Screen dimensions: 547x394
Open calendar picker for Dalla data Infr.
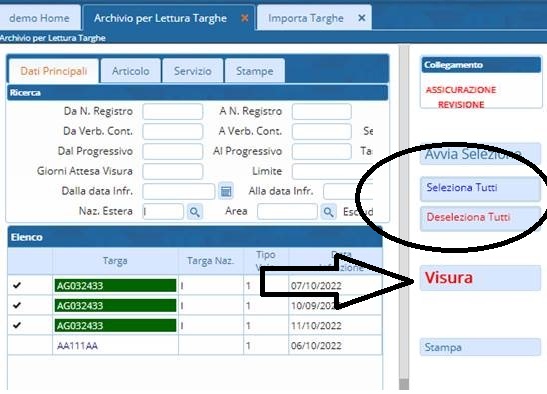point(226,191)
